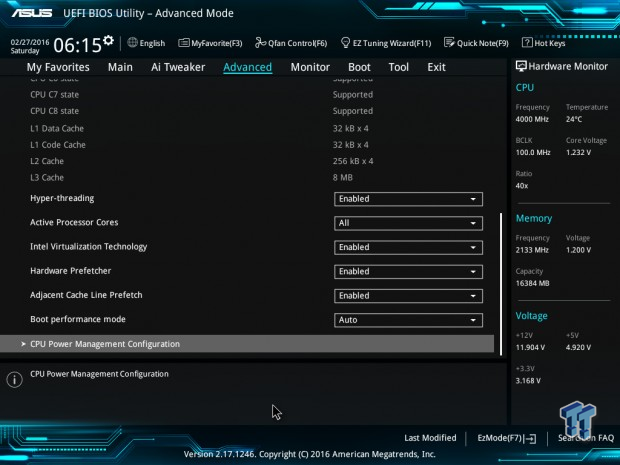The width and height of the screenshot is (620, 465).
Task: Click the 16384 MB capacity reading
Action: tap(533, 283)
